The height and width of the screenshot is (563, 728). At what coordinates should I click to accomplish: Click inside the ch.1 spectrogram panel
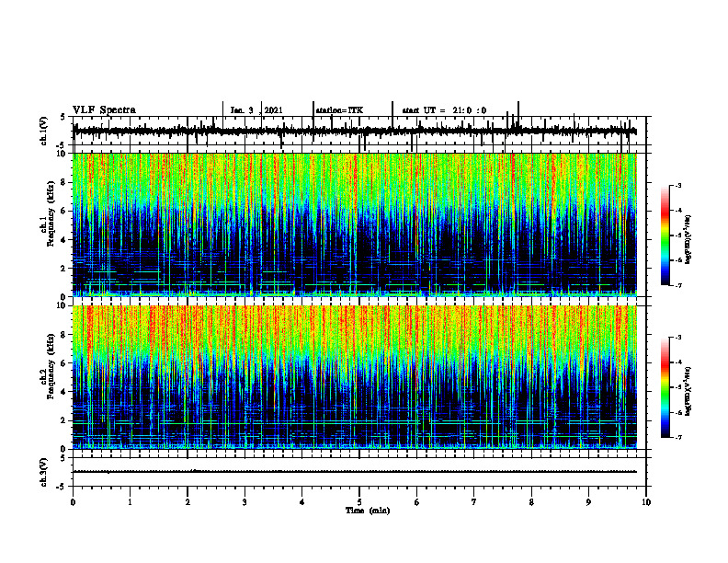tap(355, 224)
